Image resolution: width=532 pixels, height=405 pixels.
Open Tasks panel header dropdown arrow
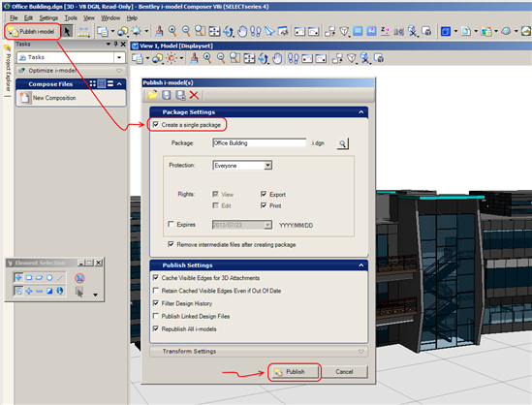[109, 45]
